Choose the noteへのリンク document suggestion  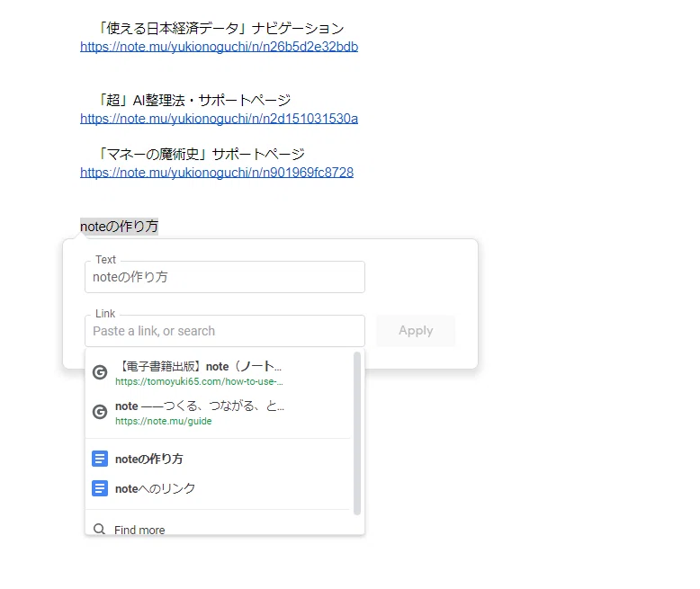[219, 488]
